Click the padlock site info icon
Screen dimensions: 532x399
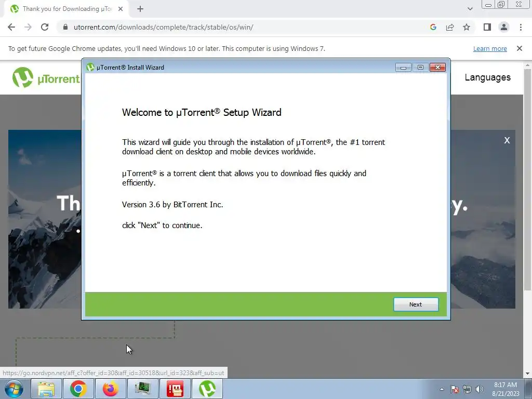point(65,27)
